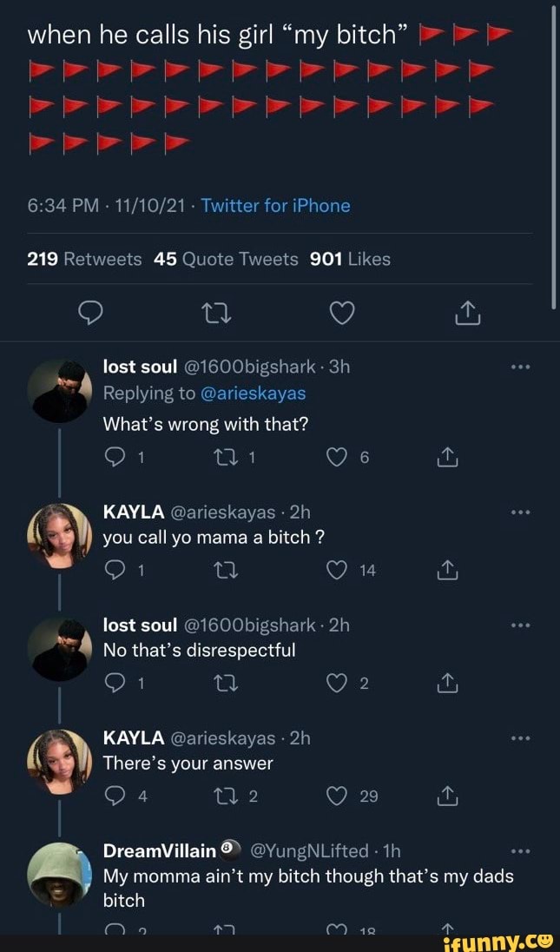This screenshot has height=952, width=560.
Task: Open more options on DreamVillain's reply
Action: (521, 852)
